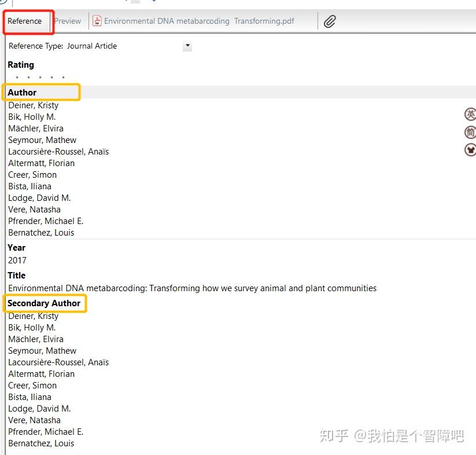
Task: Open the Reference Type dropdown arrow
Action: pos(187,46)
